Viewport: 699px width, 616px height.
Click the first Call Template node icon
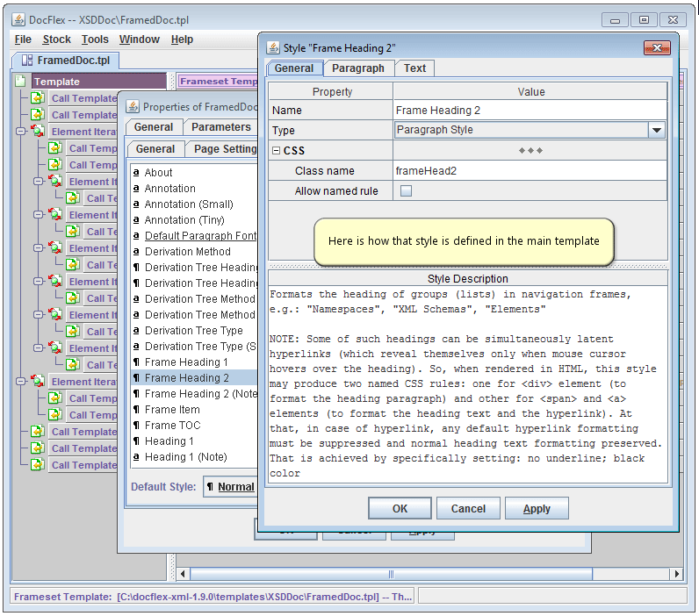pos(38,98)
